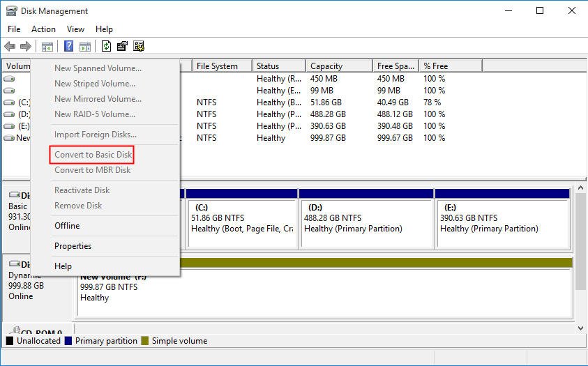Screen dimensions: 588x366
Task: Open Properties from the context menu
Action: click(x=73, y=246)
